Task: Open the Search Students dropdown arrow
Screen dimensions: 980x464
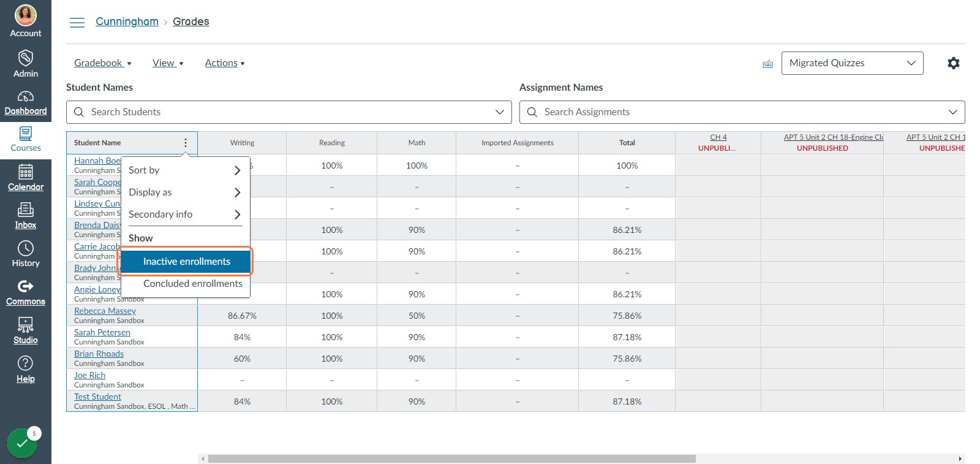Action: pyautogui.click(x=500, y=112)
